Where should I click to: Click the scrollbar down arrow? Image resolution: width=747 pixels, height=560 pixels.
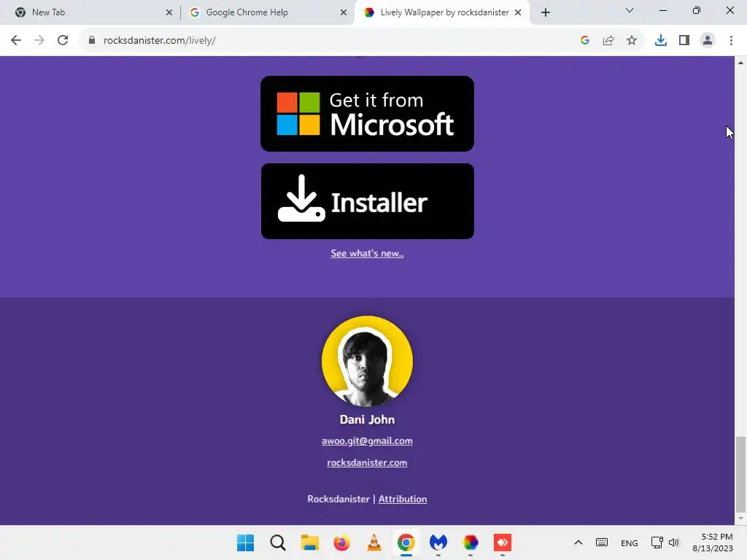pyautogui.click(x=740, y=518)
